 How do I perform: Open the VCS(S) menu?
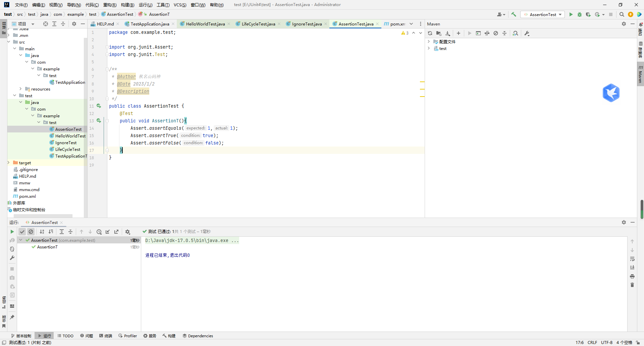pos(180,5)
